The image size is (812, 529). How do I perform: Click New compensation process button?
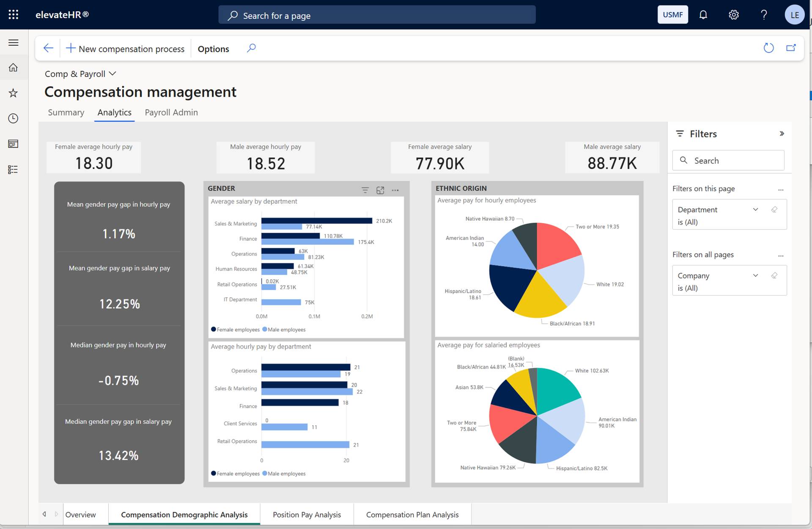pyautogui.click(x=126, y=49)
